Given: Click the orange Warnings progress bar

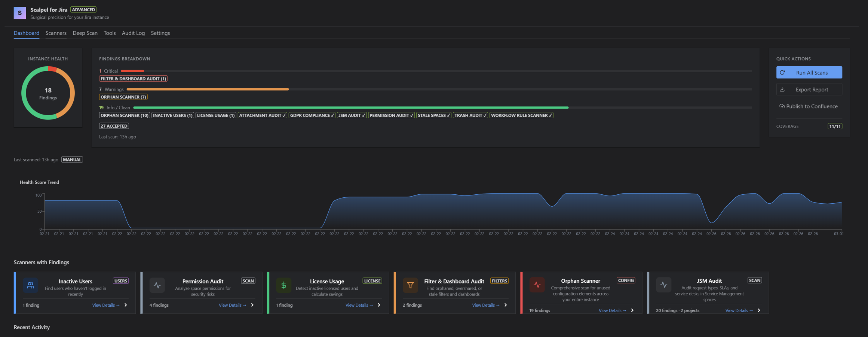Looking at the screenshot, I should tap(208, 89).
